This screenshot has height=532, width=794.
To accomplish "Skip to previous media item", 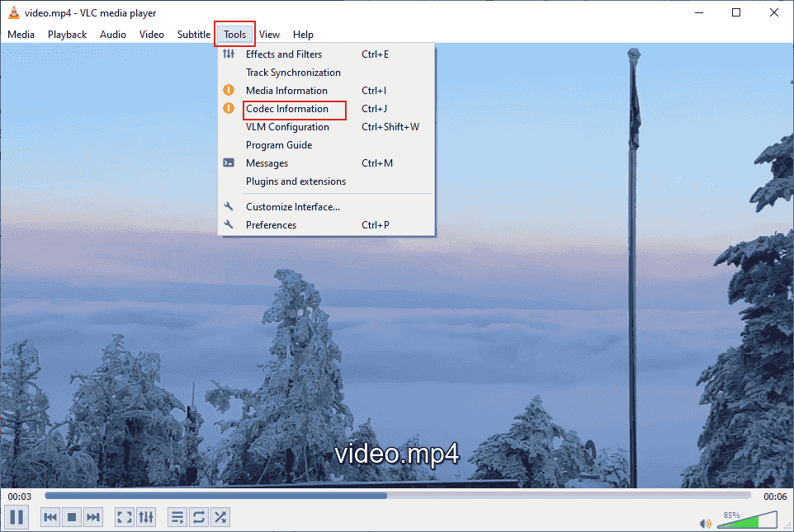I will [x=50, y=517].
